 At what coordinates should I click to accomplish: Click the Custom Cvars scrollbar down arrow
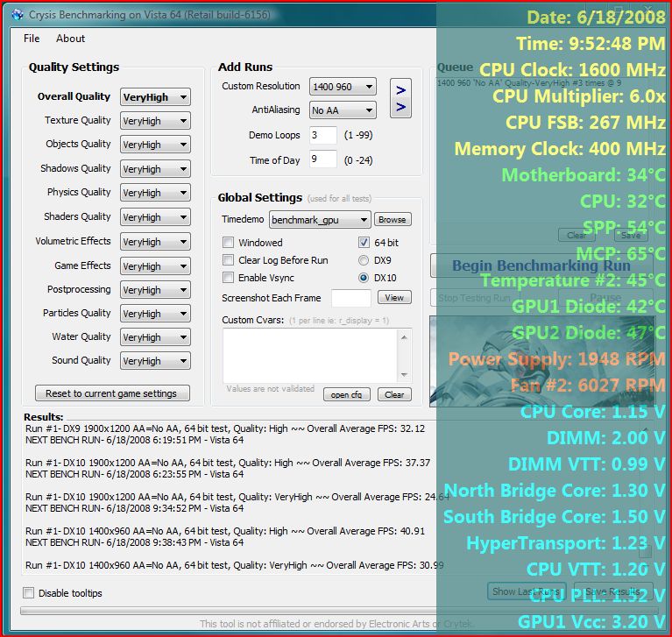click(x=404, y=375)
